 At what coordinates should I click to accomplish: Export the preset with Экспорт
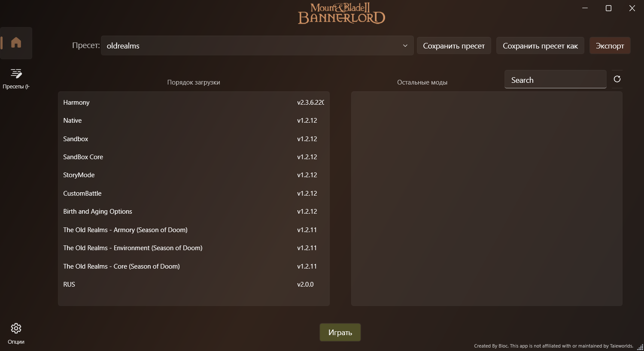point(610,46)
